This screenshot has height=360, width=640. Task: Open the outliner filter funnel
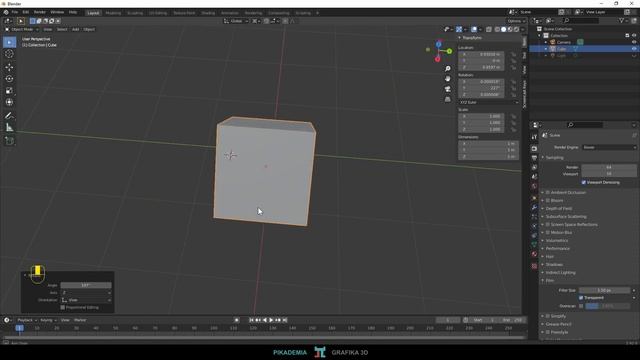pos(621,20)
